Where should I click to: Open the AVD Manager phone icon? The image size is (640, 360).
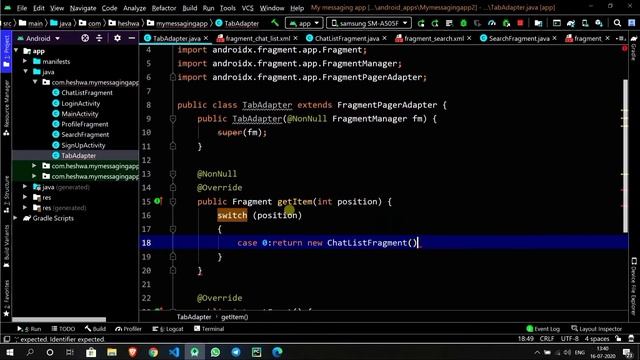click(584, 23)
